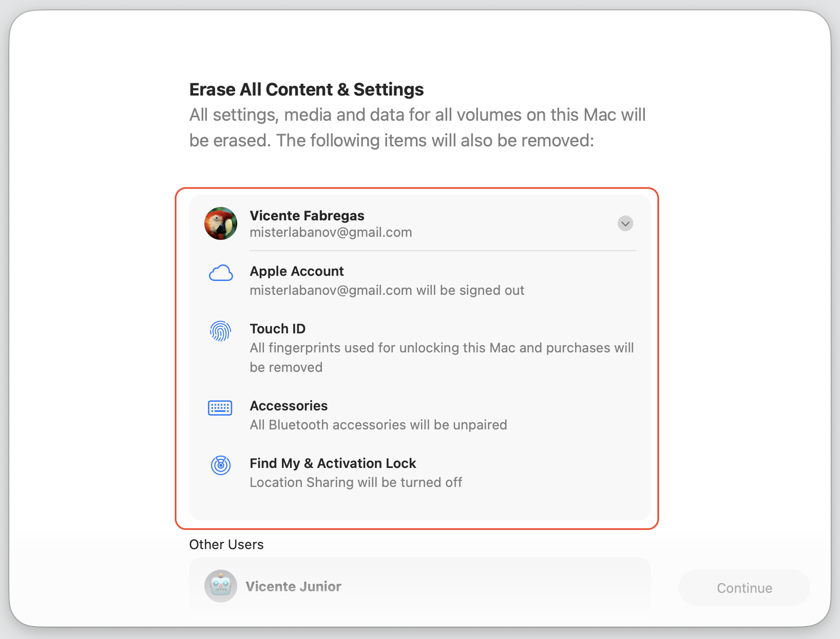Collapse the Vicente Fabregas account details chevron
840x639 pixels.
tap(625, 223)
